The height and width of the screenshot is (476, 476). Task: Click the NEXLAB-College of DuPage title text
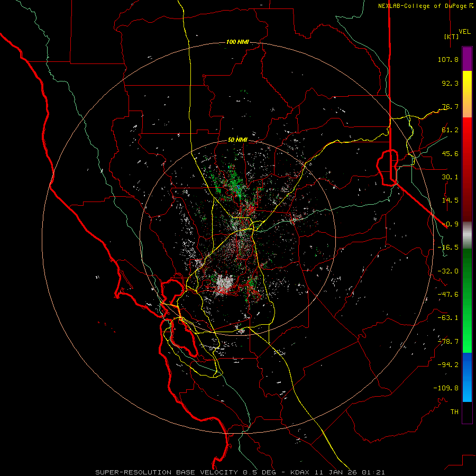tap(423, 6)
